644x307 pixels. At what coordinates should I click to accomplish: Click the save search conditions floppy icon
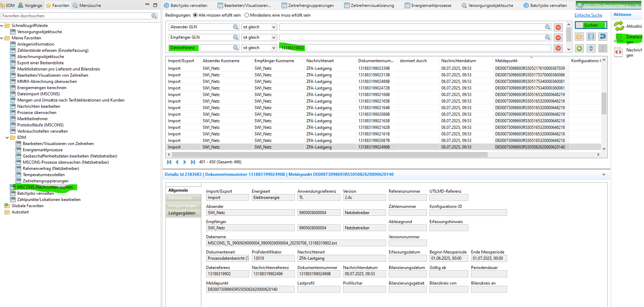[591, 37]
